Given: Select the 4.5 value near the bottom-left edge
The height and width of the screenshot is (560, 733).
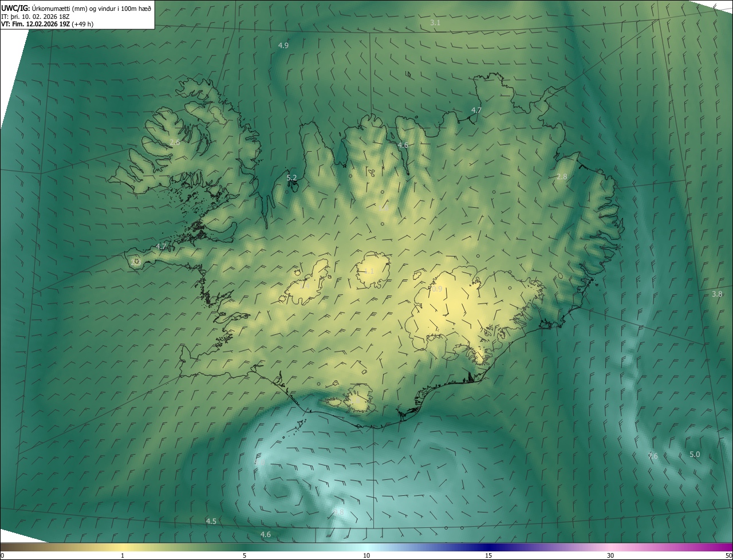Looking at the screenshot, I should [x=211, y=522].
